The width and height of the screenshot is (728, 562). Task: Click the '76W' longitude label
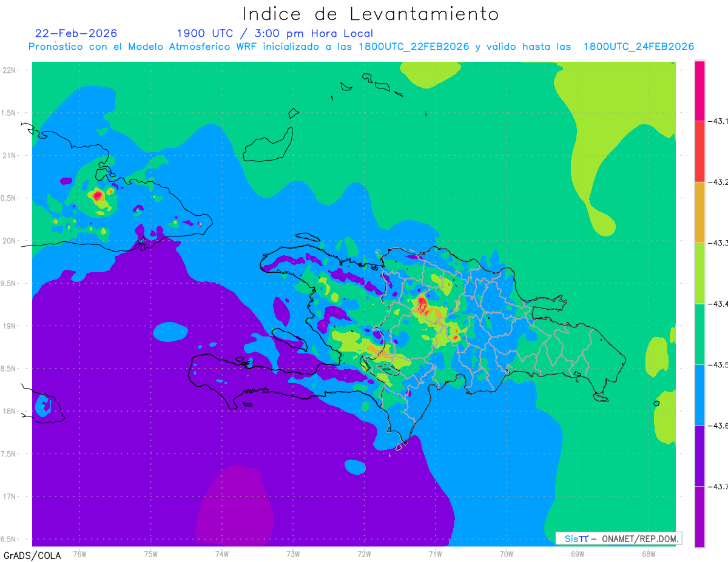79,554
